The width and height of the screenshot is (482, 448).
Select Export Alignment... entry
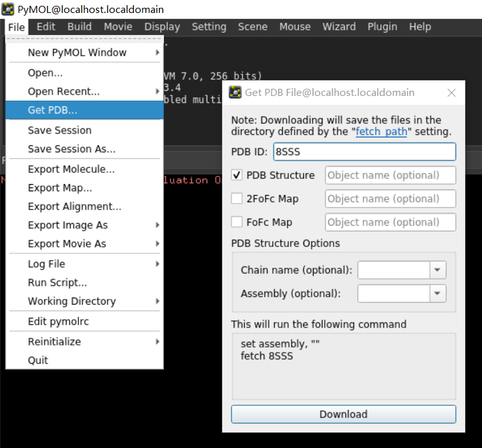[84, 206]
